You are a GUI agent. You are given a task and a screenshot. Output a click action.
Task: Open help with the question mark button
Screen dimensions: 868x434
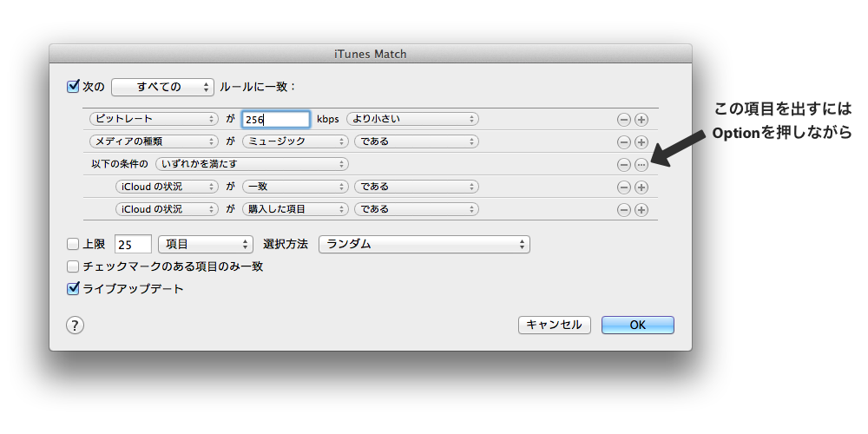(75, 325)
